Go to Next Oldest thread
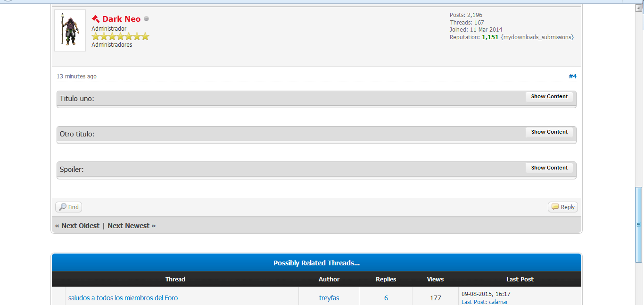 click(80, 226)
